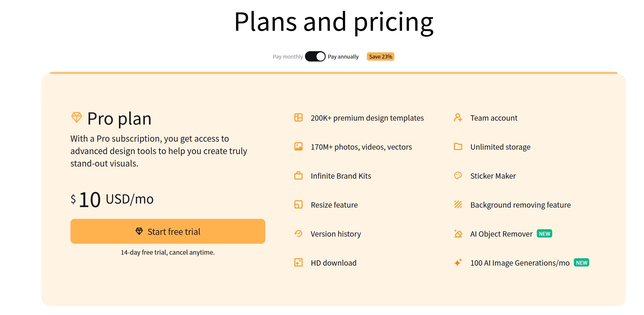Select the Pay annually label
Image resolution: width=644 pixels, height=315 pixels.
[x=343, y=56]
